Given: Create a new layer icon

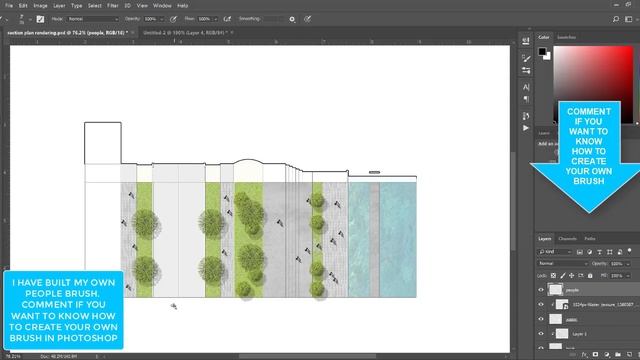Looking at the screenshot, I should coord(629,355).
